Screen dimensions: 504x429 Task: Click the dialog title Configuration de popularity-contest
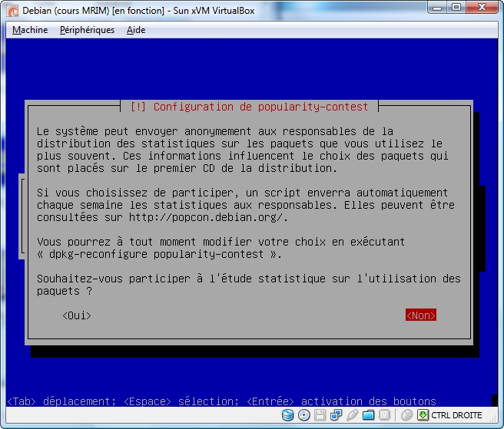tap(249, 107)
